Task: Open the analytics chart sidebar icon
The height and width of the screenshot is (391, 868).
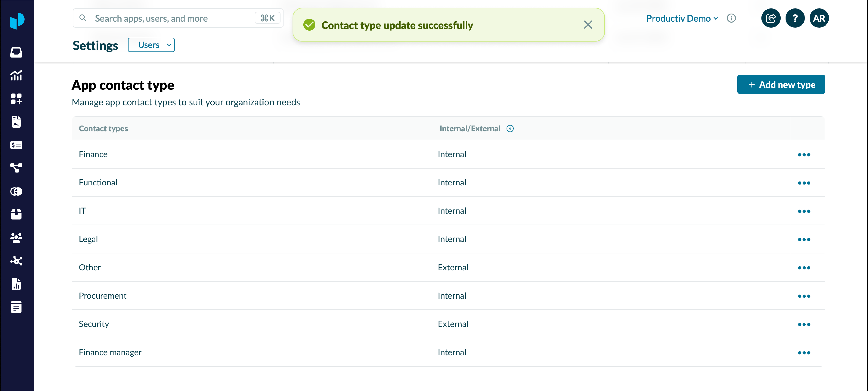Action: [x=16, y=76]
